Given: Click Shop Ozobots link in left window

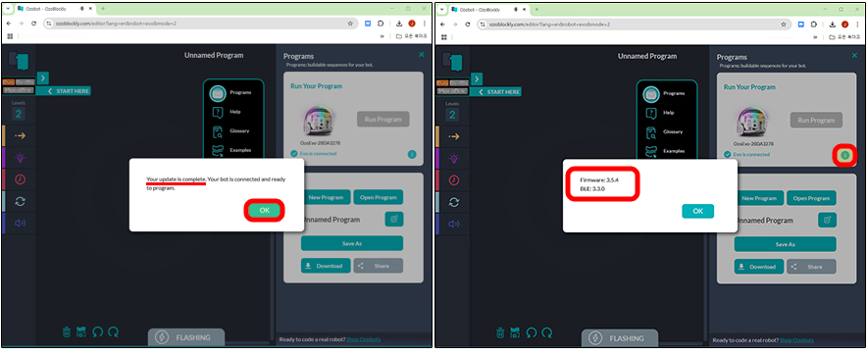Looking at the screenshot, I should click(x=363, y=339).
